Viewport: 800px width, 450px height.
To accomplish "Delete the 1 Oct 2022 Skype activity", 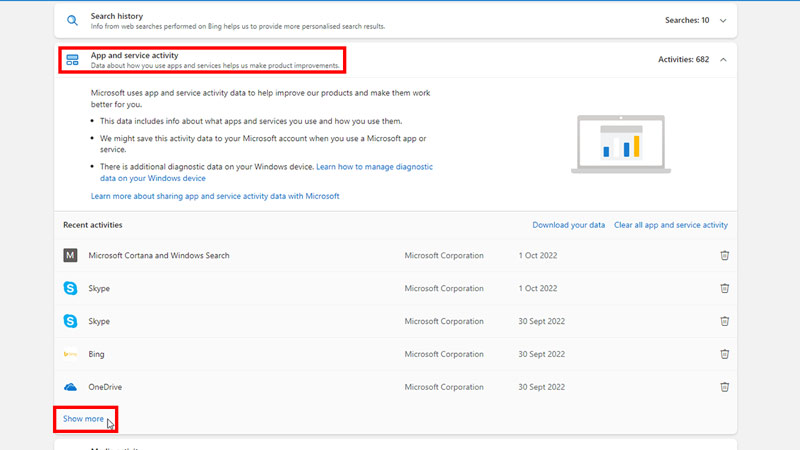I will click(x=724, y=288).
